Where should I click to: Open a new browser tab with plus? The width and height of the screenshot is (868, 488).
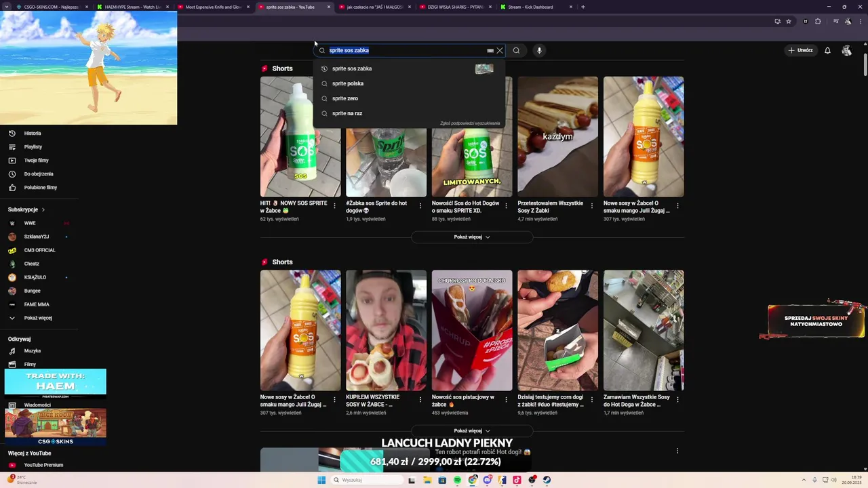pos(583,7)
